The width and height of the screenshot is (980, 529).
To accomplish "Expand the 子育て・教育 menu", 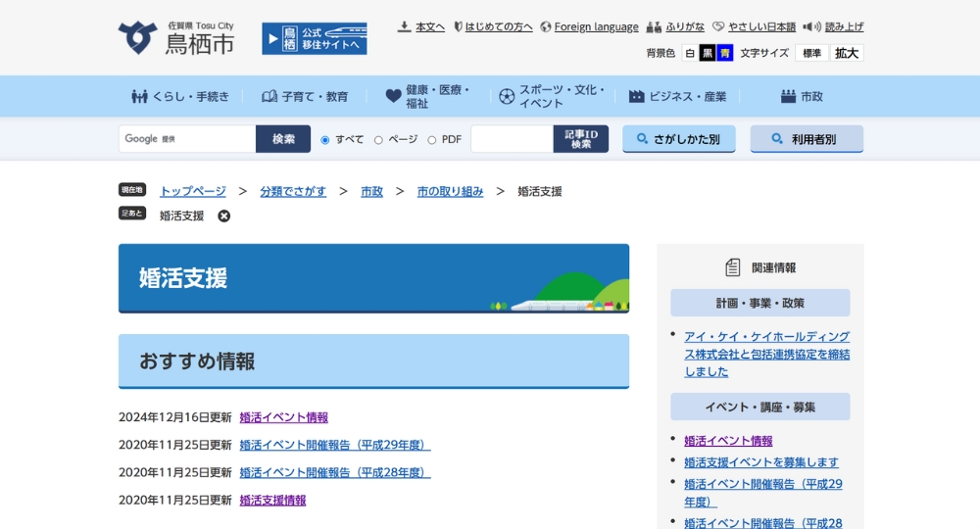I will point(305,96).
